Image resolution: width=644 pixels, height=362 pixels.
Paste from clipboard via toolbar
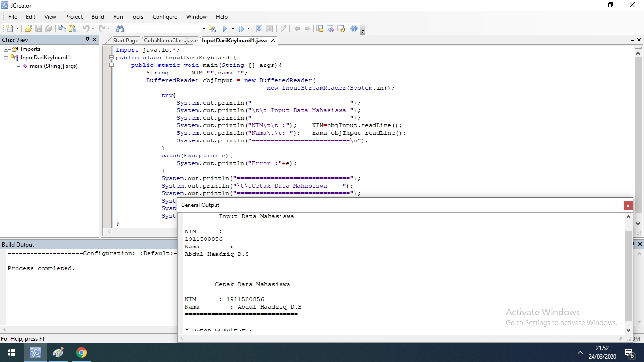pyautogui.click(x=73, y=28)
